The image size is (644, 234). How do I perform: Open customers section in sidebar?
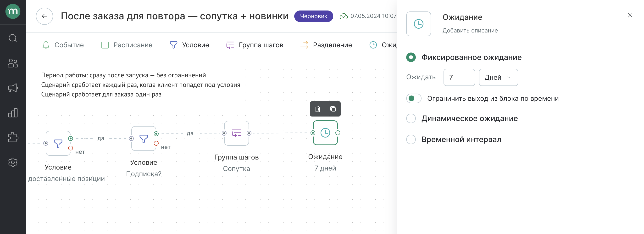tap(13, 63)
